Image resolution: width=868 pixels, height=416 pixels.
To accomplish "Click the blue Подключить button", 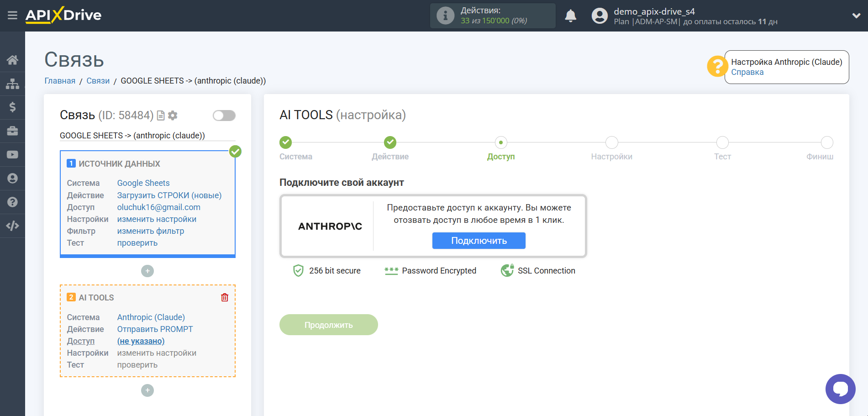I will 479,241.
